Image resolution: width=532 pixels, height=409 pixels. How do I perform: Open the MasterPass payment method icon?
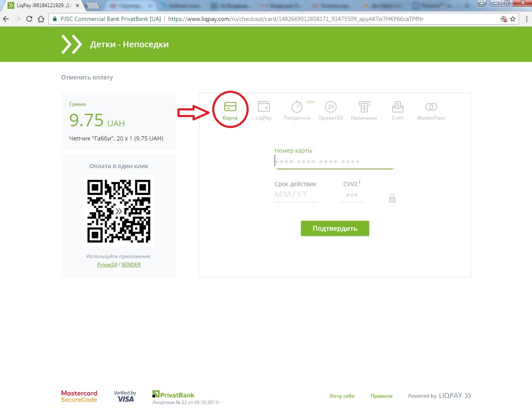coord(430,109)
